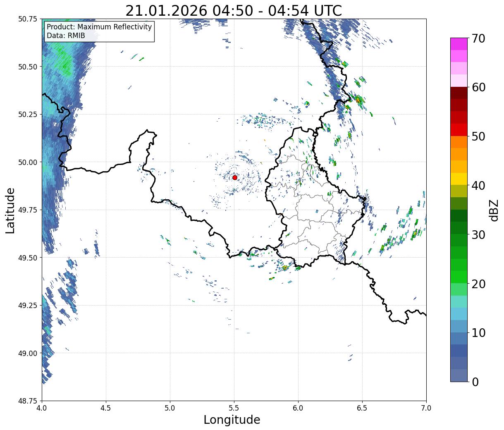Image resolution: width=504 pixels, height=430 pixels.
Task: Click the 'Latitude' axis label
Action: [x=10, y=210]
